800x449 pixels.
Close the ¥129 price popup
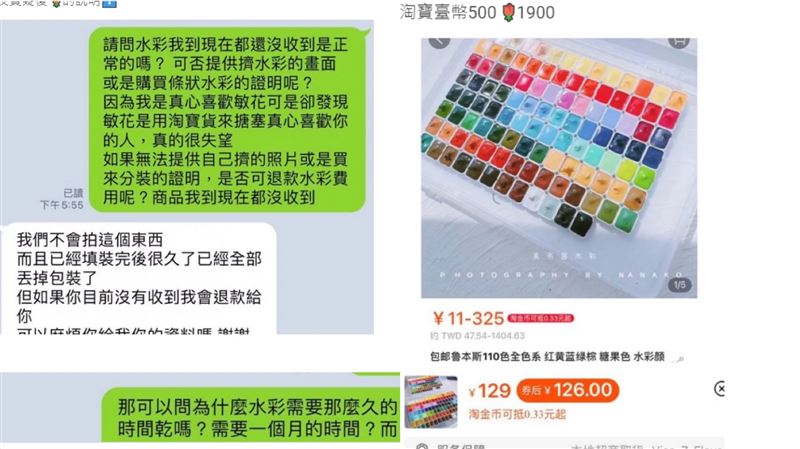[x=720, y=389]
